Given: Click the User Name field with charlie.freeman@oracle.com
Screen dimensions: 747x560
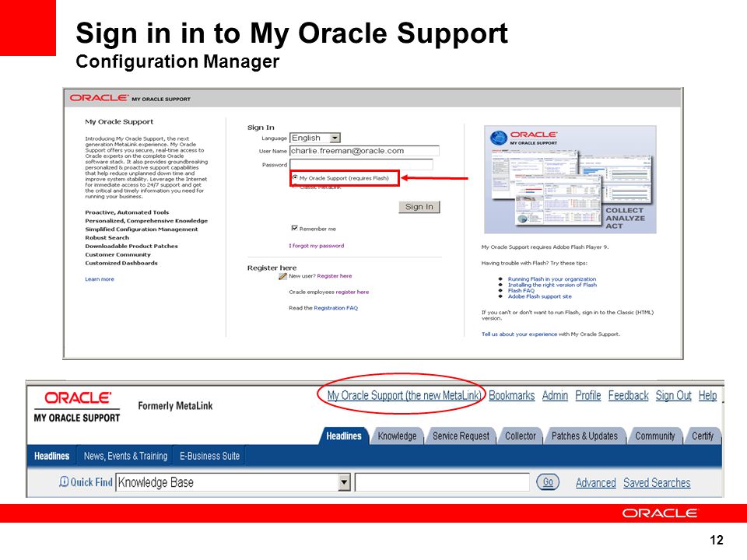Looking at the screenshot, I should tap(364, 151).
